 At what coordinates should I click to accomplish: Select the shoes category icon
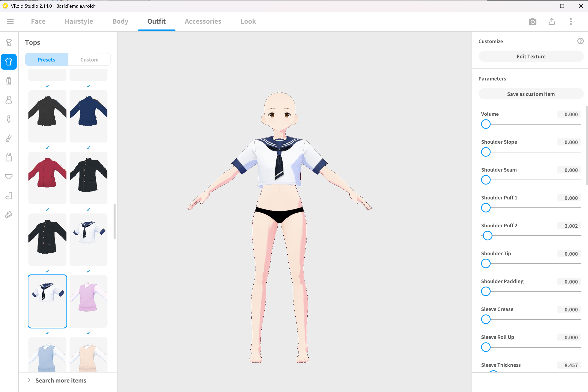[9, 215]
